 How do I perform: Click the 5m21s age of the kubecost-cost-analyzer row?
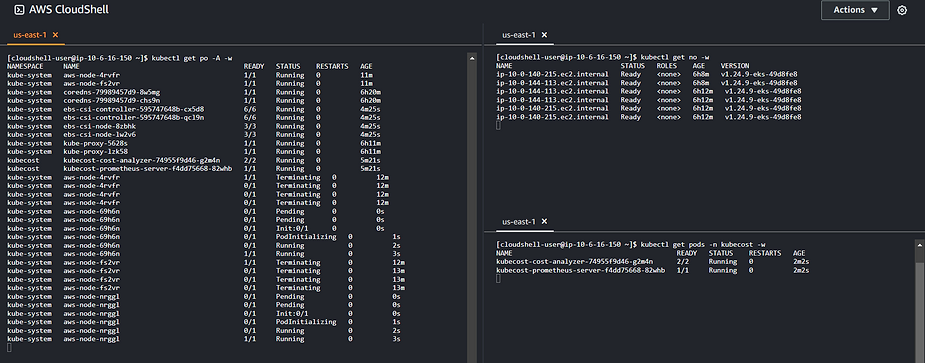(370, 161)
